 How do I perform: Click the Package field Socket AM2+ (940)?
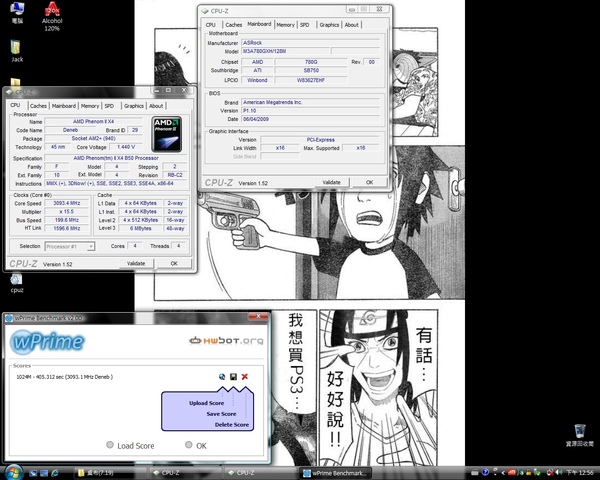click(x=93, y=138)
